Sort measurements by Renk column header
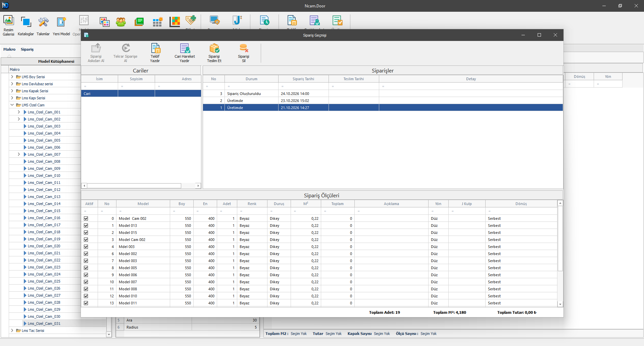 252,204
